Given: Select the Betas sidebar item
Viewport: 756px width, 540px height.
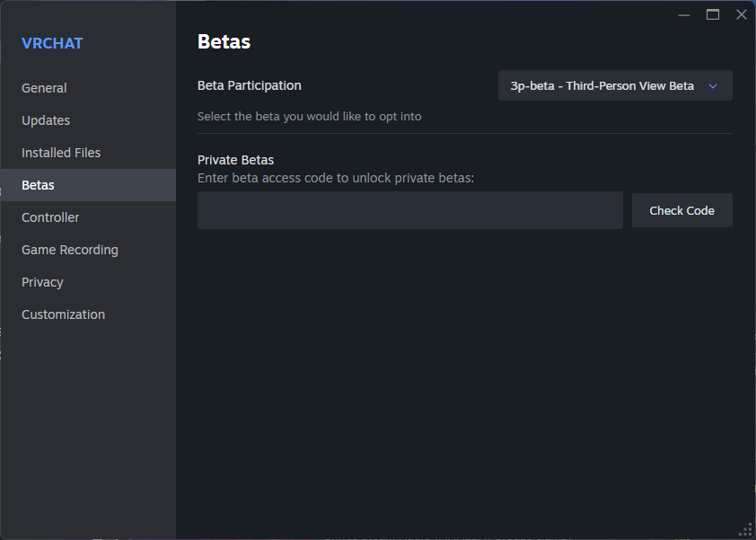Looking at the screenshot, I should [x=38, y=185].
